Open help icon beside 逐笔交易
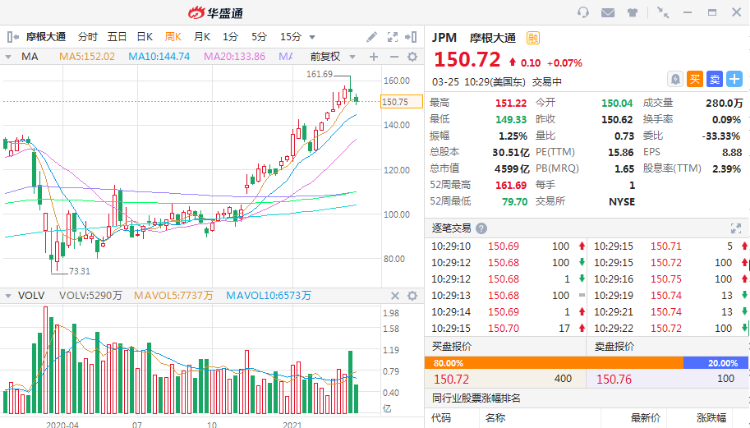The height and width of the screenshot is (428, 750). [x=481, y=229]
